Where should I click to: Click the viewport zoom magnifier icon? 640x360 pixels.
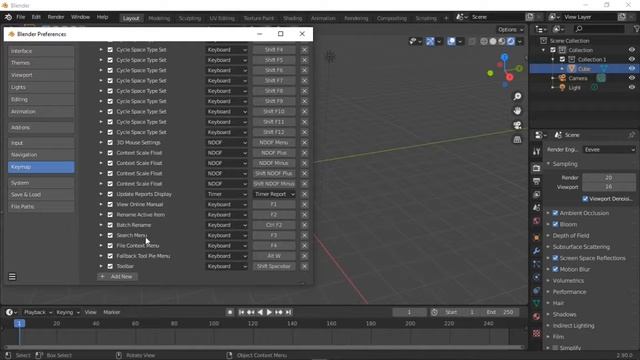[x=517, y=97]
